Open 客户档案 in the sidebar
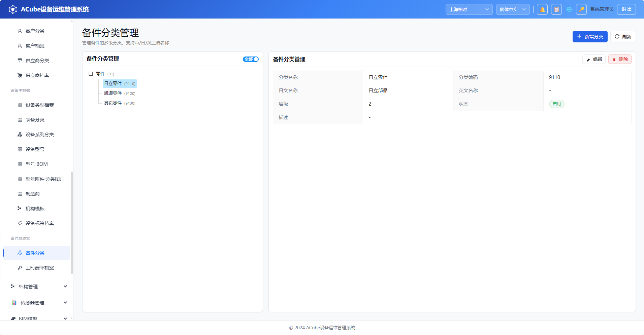 [36, 46]
